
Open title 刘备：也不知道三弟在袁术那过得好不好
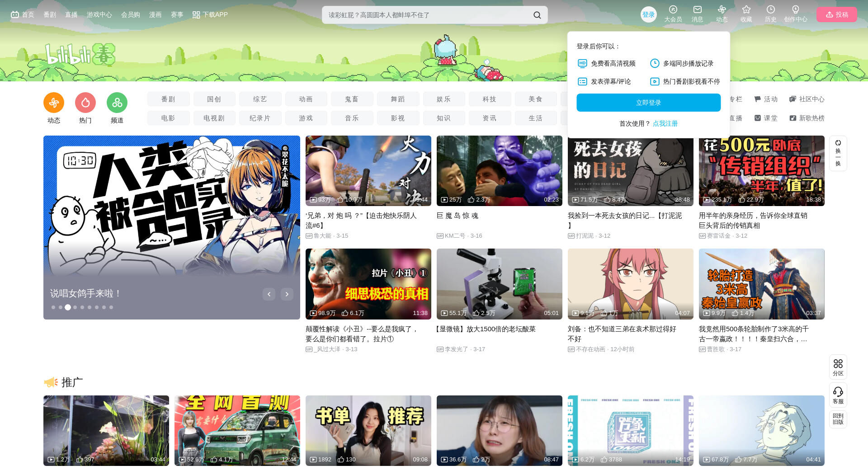(x=622, y=334)
